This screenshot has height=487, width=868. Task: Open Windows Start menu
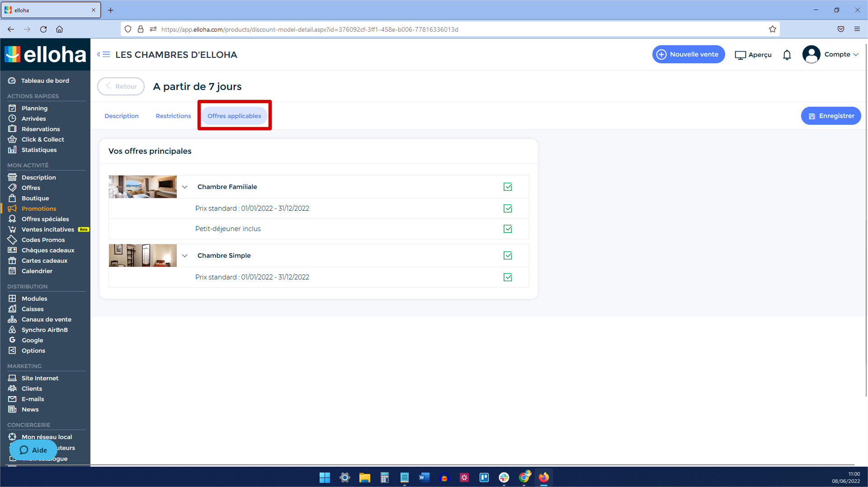(325, 478)
